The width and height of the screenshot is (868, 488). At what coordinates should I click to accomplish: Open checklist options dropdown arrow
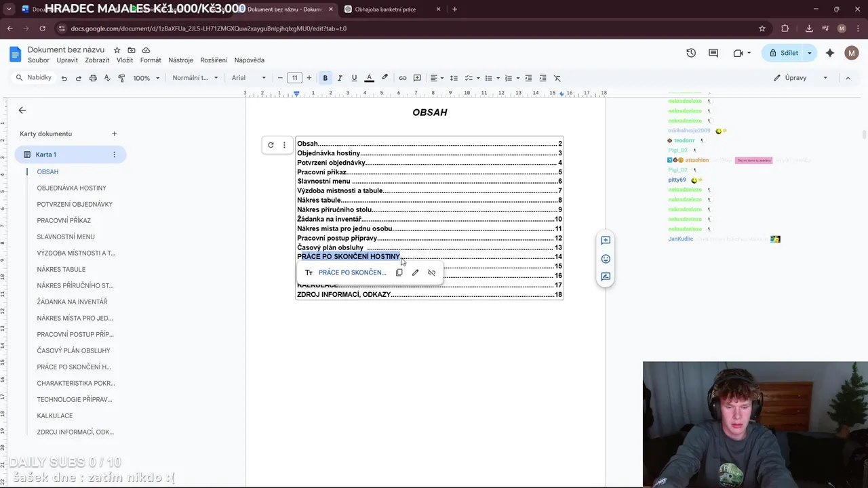pyautogui.click(x=478, y=78)
